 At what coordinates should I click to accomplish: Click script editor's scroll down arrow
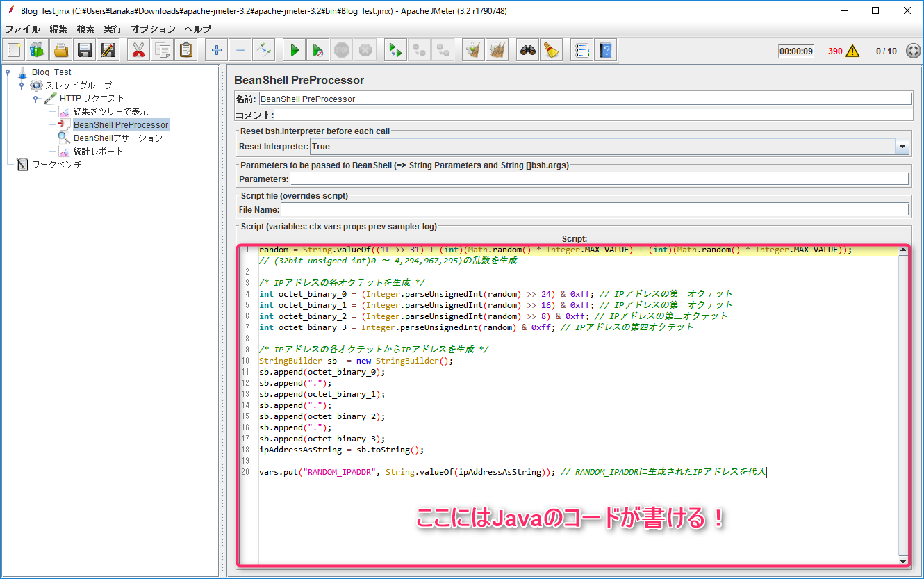coord(903,560)
